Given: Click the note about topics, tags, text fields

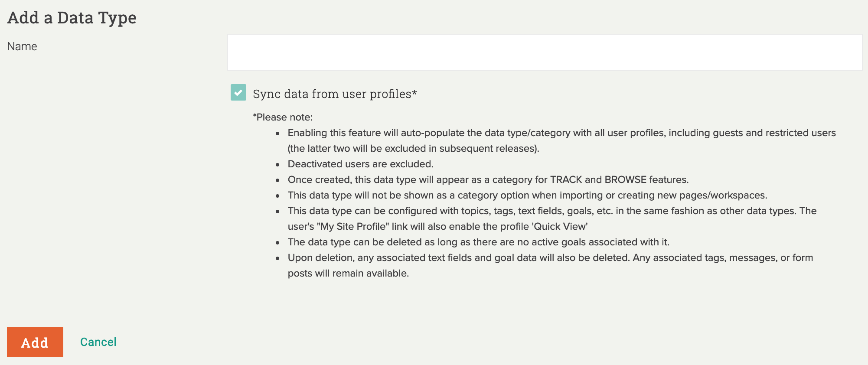Looking at the screenshot, I should 551,211.
